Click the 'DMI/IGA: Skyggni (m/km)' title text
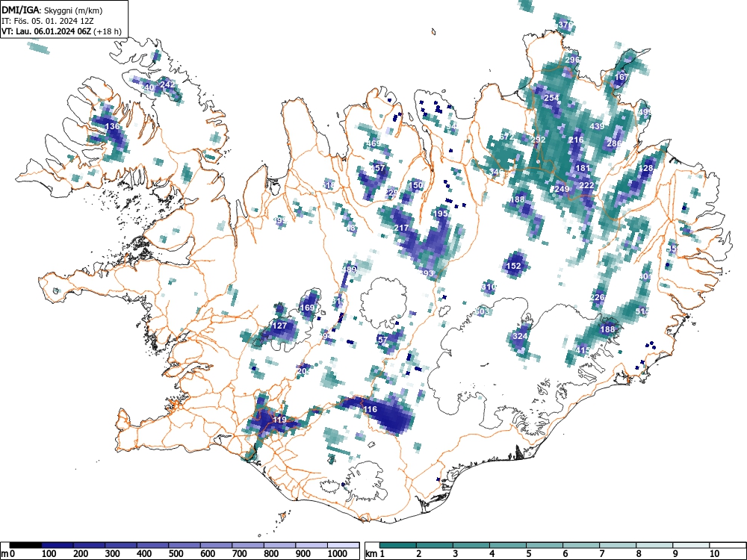Viewport: 747px width, 560px height. [x=52, y=10]
